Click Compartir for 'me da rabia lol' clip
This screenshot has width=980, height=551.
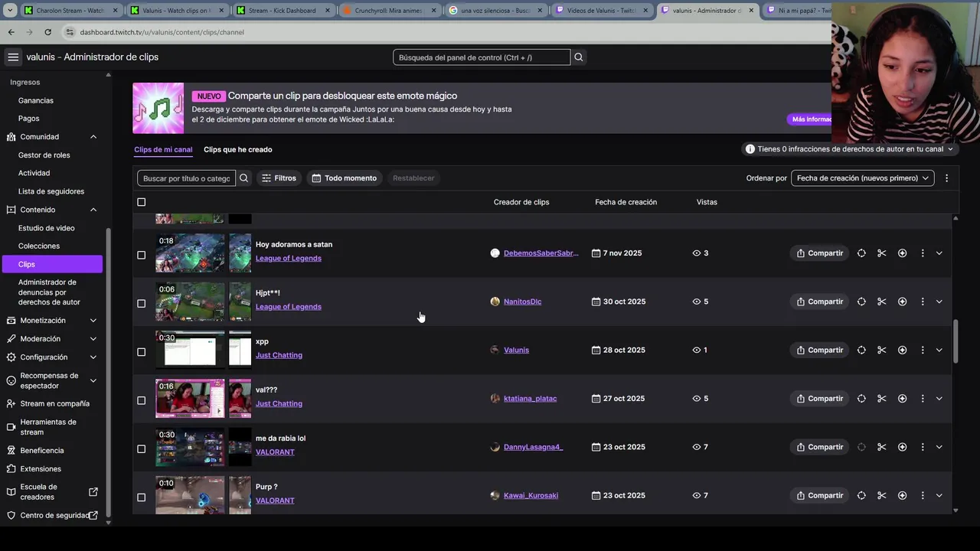click(x=819, y=447)
